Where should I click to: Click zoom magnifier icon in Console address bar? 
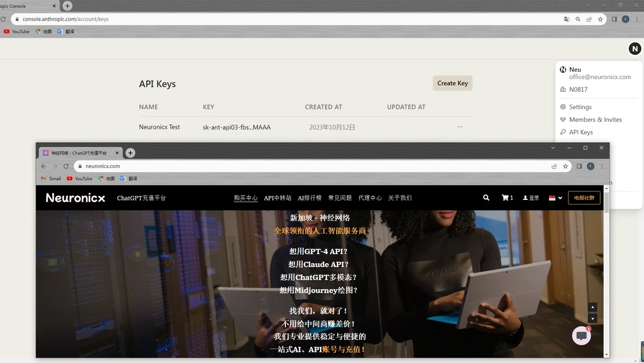click(578, 19)
